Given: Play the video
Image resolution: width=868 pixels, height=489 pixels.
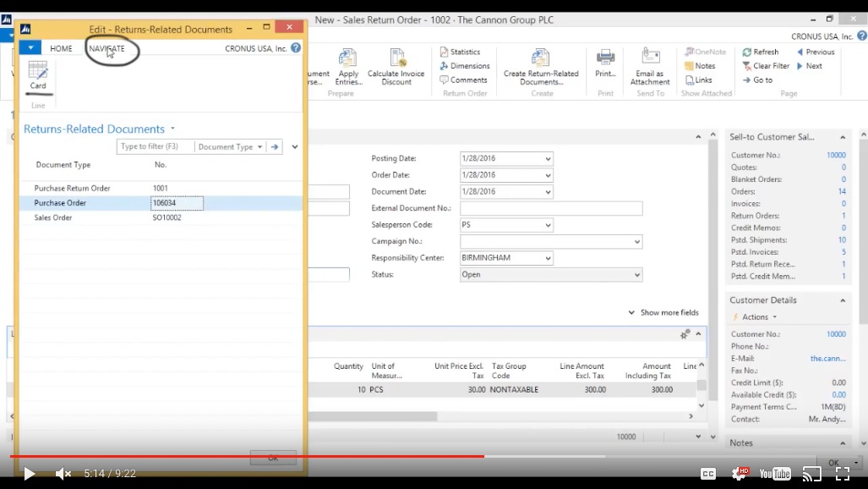Looking at the screenshot, I should point(29,474).
